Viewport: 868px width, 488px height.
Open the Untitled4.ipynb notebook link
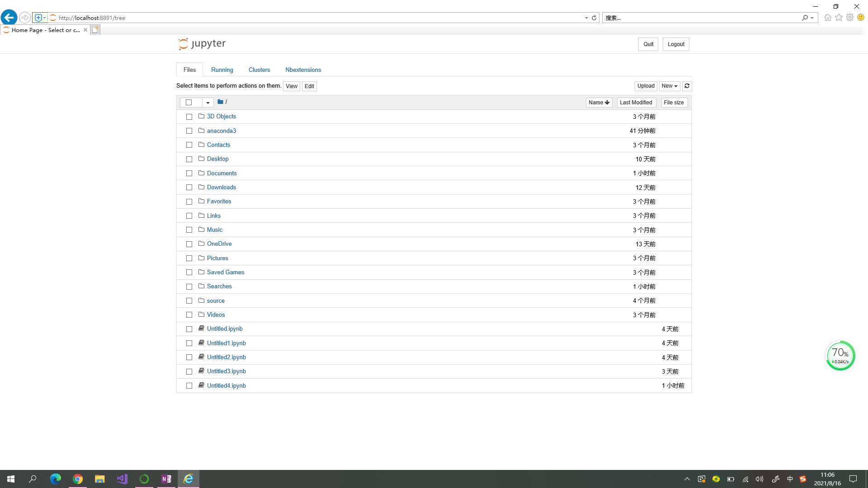click(x=226, y=385)
